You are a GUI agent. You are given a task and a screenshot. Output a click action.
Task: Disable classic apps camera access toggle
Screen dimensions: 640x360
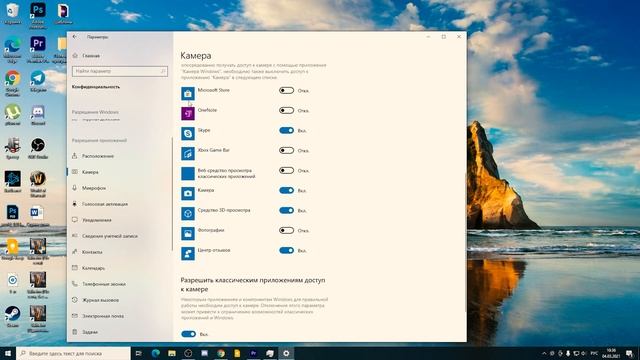188,334
